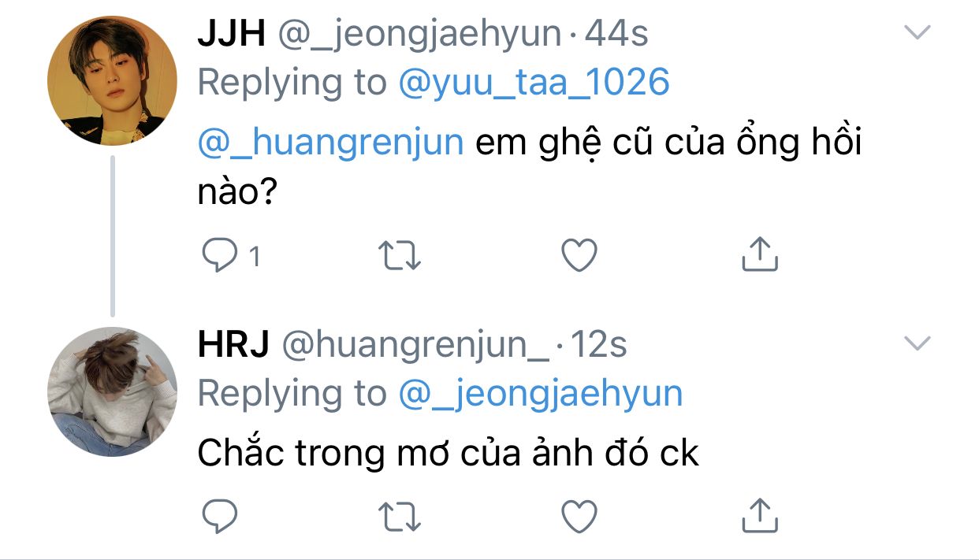Viewport: 979px width, 560px height.
Task: Open options chevron on JJH's tweet
Action: [917, 32]
